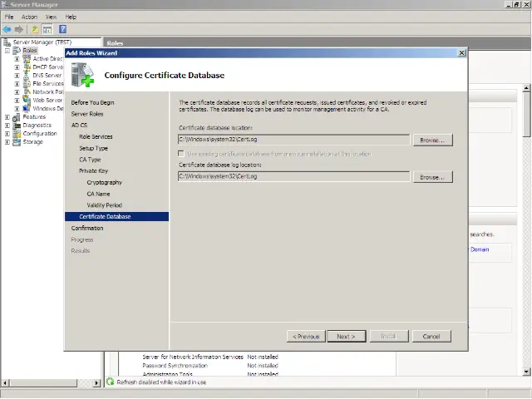Open the Action menu

point(29,17)
